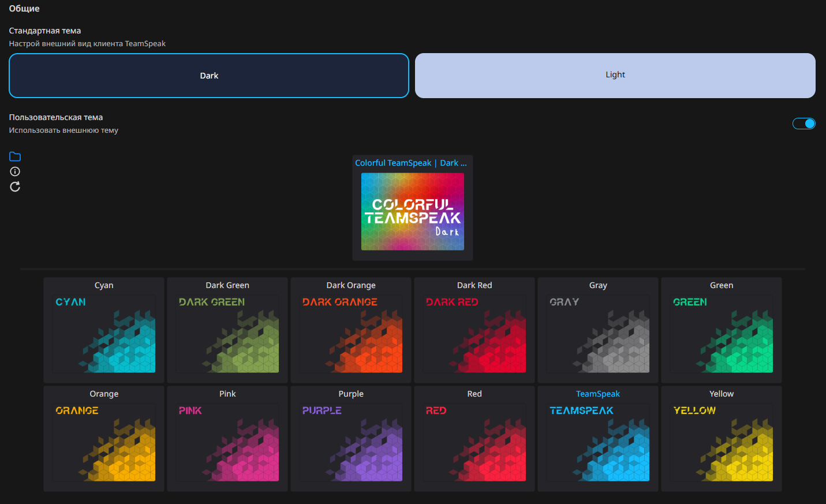
Task: Click the theme info icon
Action: pos(15,171)
